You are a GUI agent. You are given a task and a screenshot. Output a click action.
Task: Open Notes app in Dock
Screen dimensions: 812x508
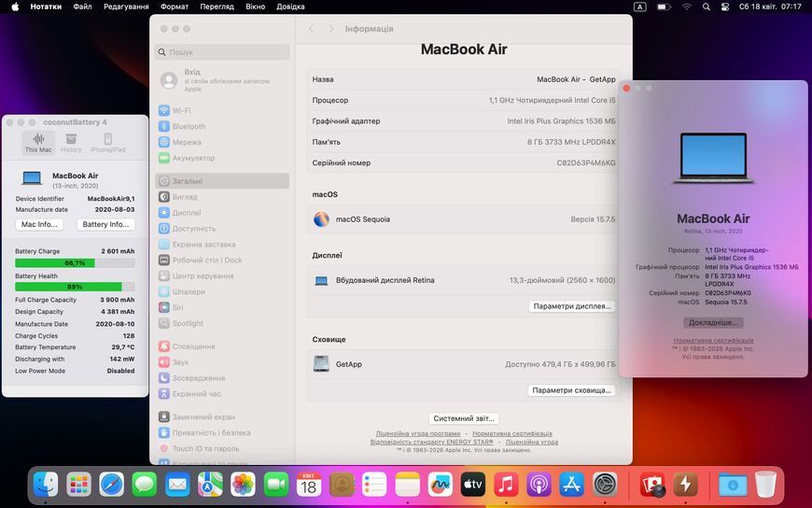coord(408,485)
